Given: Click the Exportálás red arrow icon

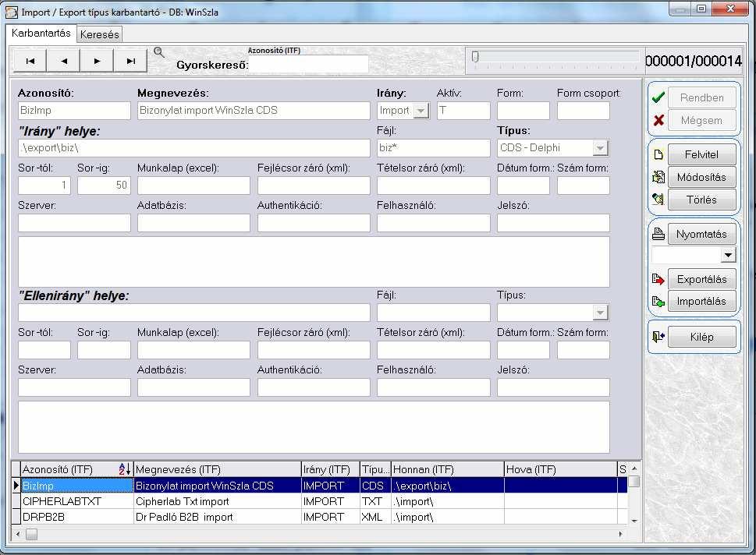Looking at the screenshot, I should click(658, 279).
